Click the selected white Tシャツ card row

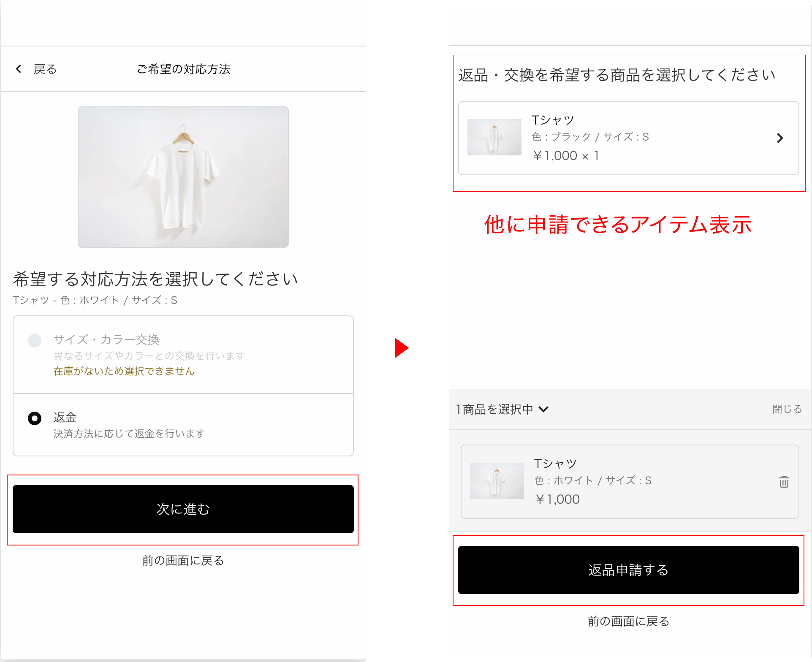[629, 482]
